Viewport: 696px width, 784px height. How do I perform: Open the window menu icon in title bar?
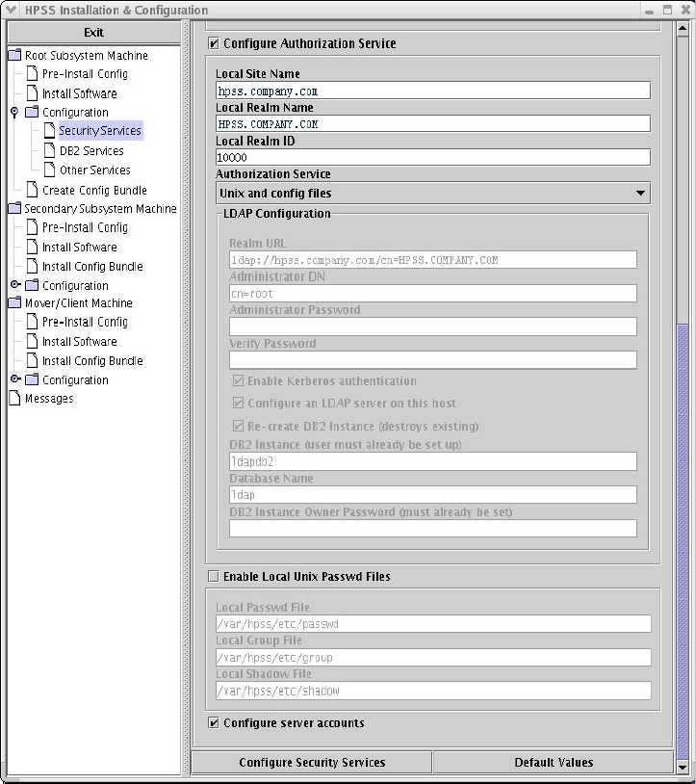coord(11,9)
